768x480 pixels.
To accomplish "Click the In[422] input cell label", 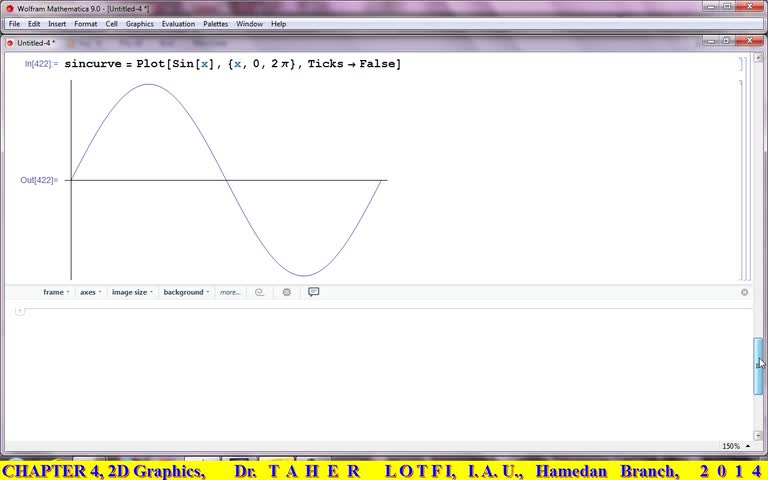I will pos(41,64).
